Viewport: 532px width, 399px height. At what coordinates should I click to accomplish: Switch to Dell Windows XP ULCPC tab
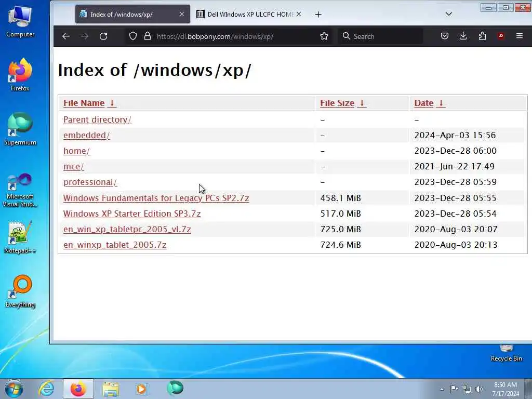(248, 14)
